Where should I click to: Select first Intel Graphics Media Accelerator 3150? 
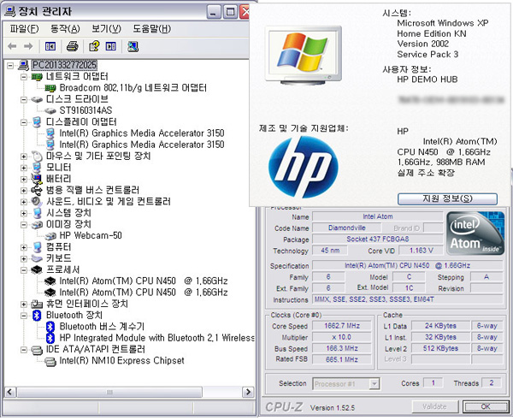(142, 133)
